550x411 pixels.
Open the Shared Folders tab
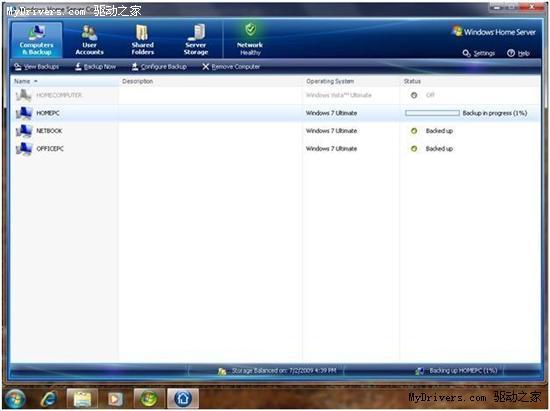point(143,40)
